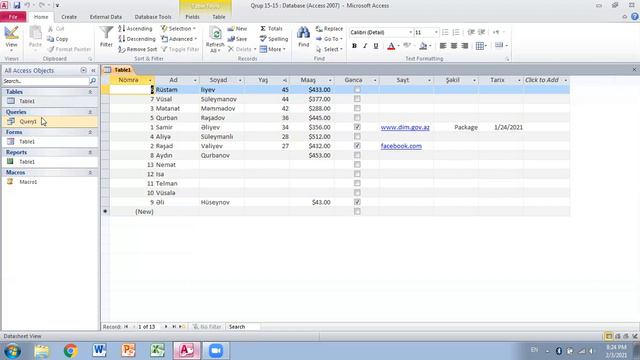Click Remove Sort

pos(138,49)
